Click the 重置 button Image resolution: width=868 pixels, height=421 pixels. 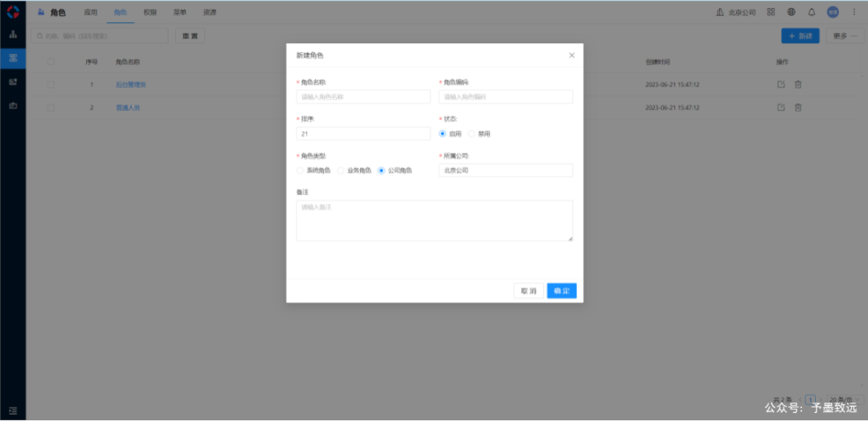pyautogui.click(x=190, y=36)
